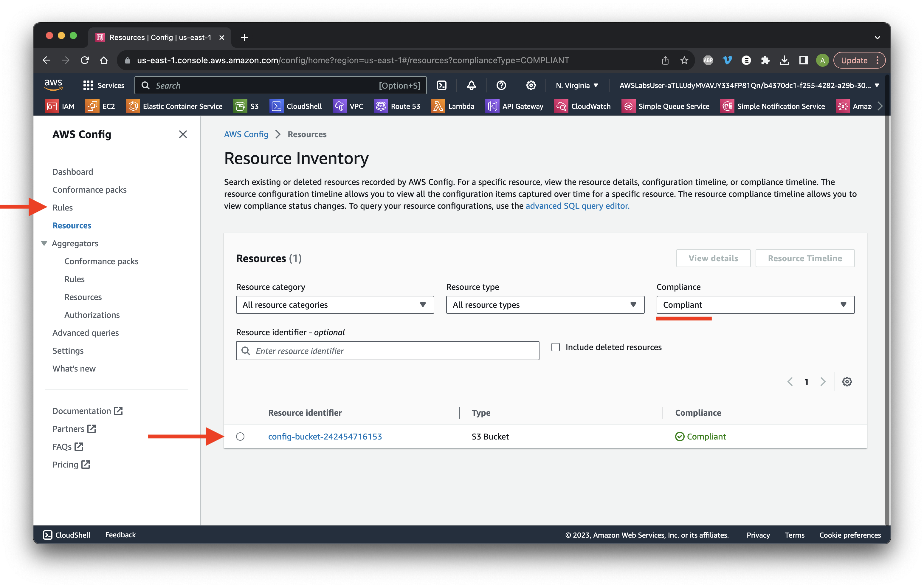Bookmark this page with the star icon

tap(684, 60)
